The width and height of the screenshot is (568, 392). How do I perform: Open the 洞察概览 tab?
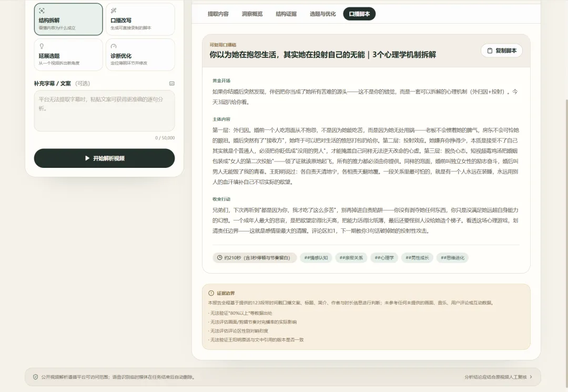pos(252,14)
